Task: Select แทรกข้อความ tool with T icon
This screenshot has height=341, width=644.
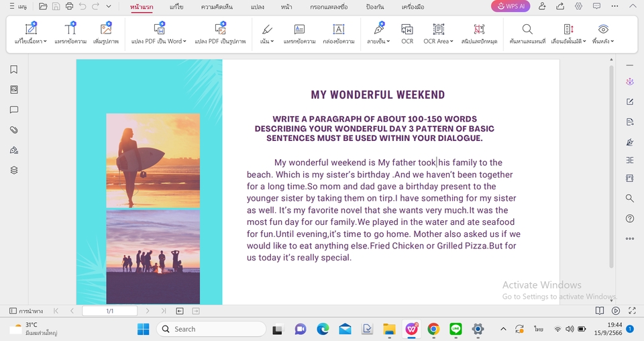Action: click(x=70, y=34)
